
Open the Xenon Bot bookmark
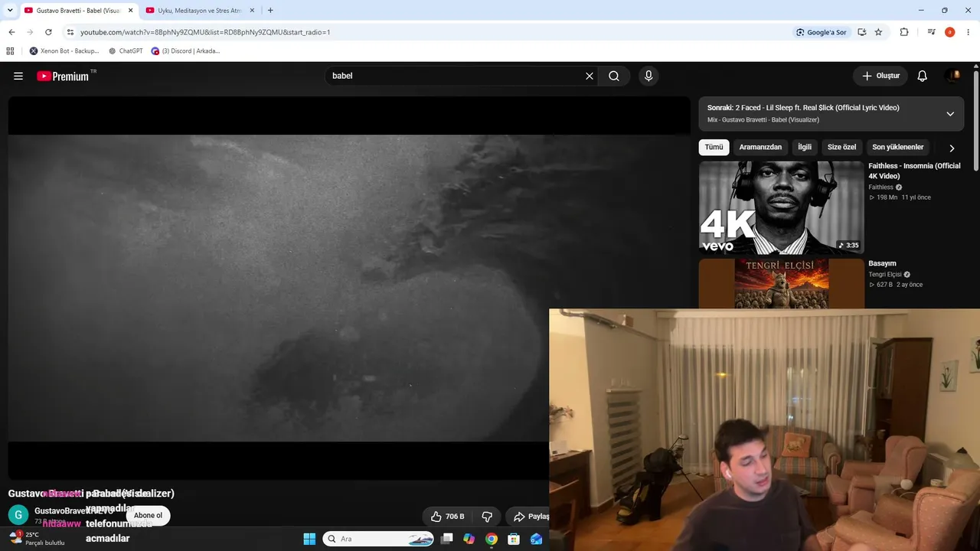tap(64, 51)
